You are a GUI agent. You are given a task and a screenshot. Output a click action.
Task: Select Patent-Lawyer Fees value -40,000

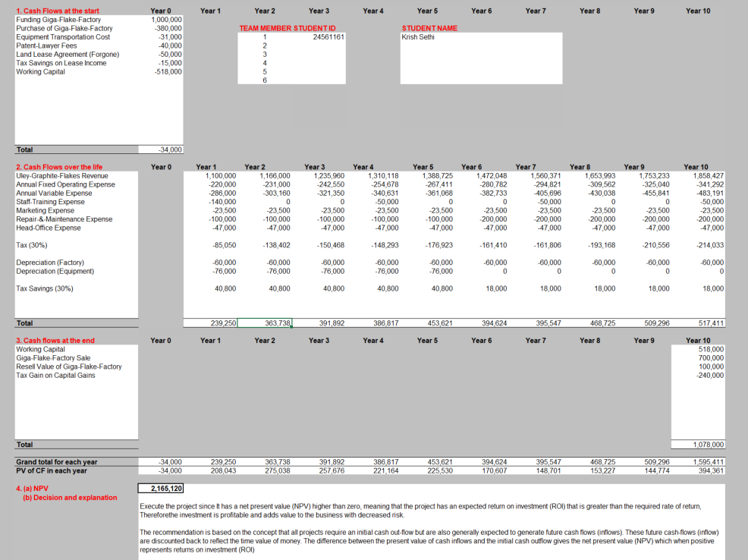[170, 46]
